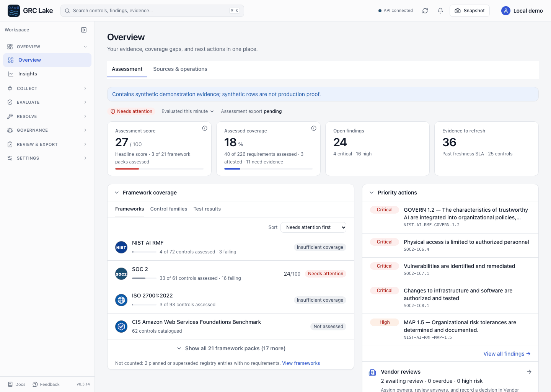Open the Evaluated this minute dropdown

[187, 111]
